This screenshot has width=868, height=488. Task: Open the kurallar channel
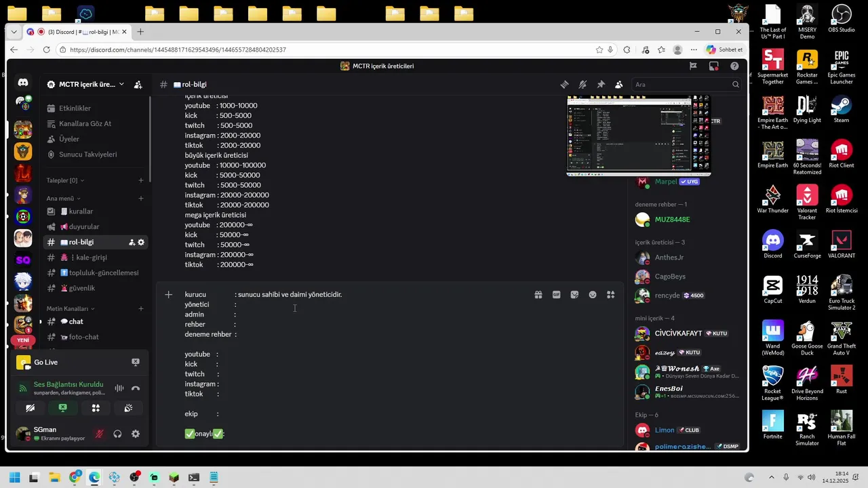click(x=94, y=211)
